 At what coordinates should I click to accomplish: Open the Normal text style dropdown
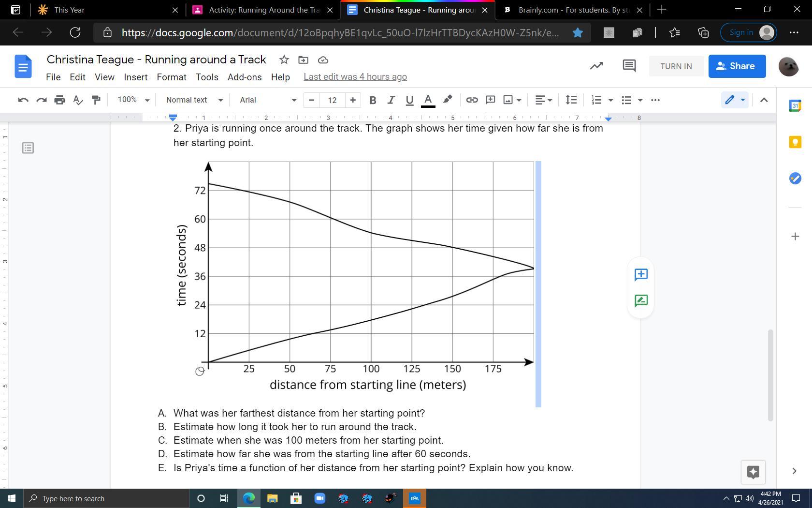coord(194,100)
